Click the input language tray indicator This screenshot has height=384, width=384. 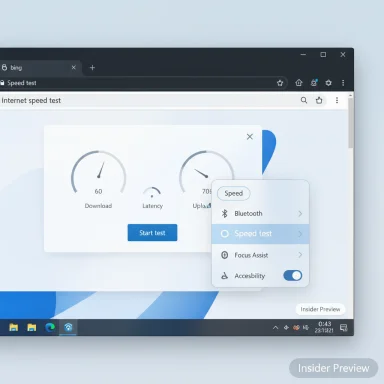click(x=306, y=328)
